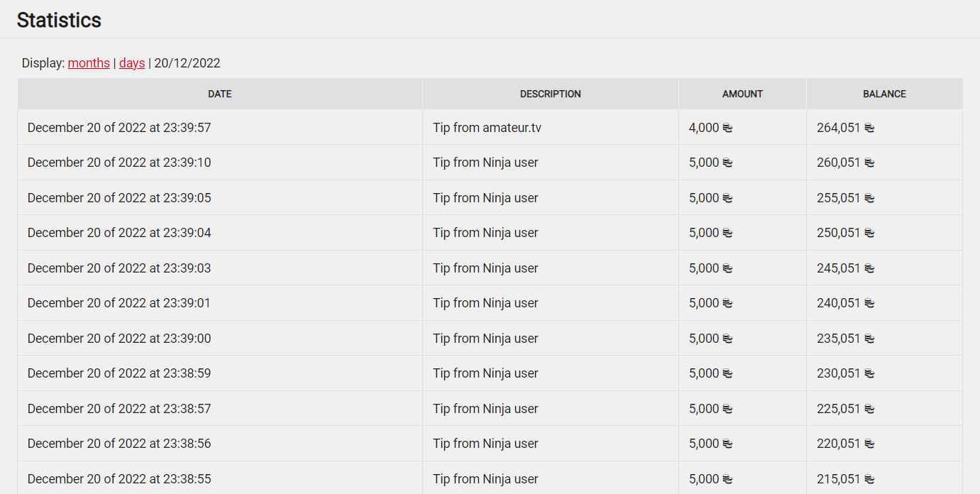
Task: Click the coin icon beside balance 215,051
Action: [x=869, y=480]
